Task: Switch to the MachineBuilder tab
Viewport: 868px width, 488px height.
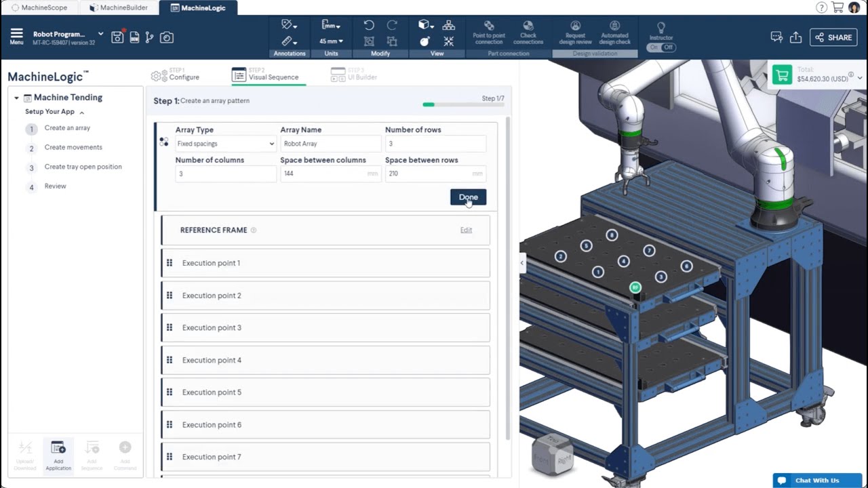Action: (119, 7)
